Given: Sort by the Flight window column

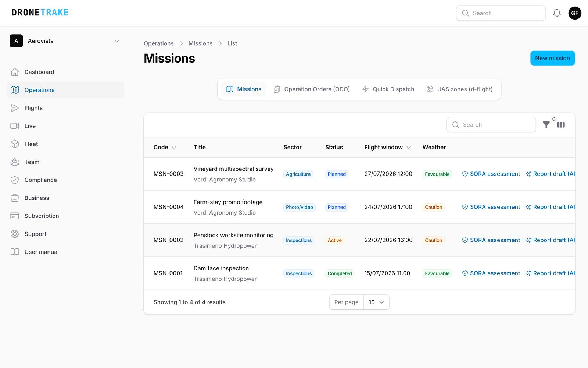Looking at the screenshot, I should 387,147.
